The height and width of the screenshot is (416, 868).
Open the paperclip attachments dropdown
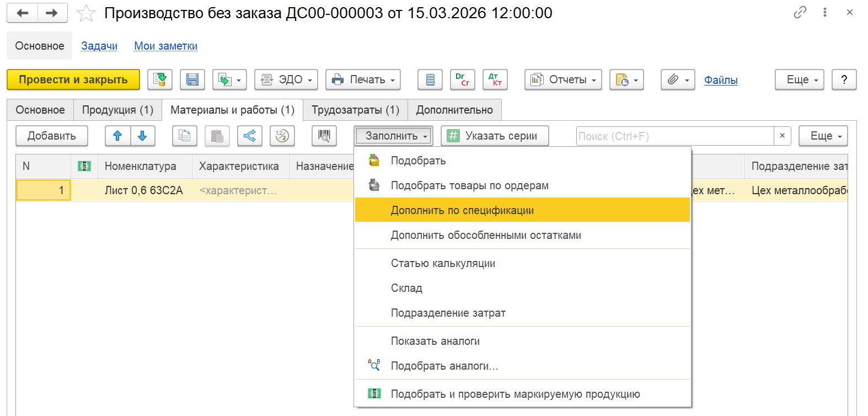(x=678, y=79)
